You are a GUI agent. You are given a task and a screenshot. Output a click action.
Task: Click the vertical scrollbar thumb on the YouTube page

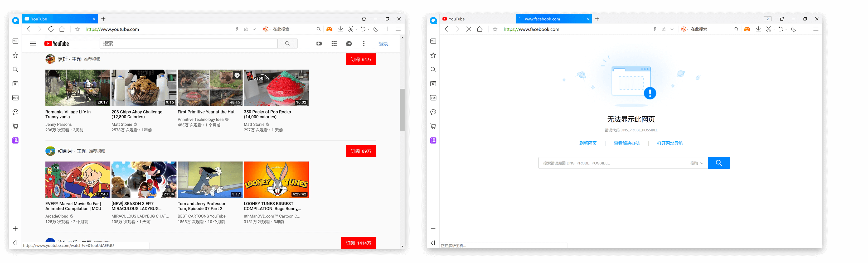(402, 110)
